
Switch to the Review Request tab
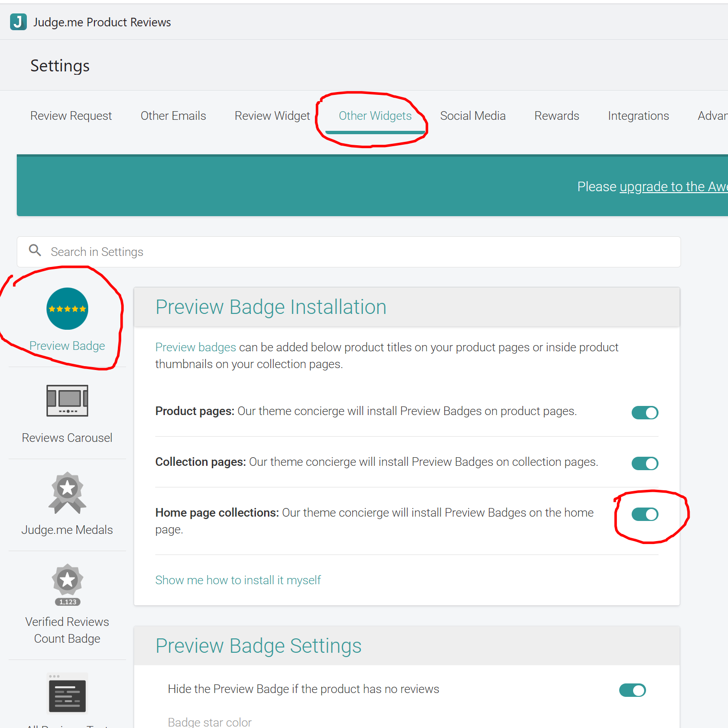[71, 116]
